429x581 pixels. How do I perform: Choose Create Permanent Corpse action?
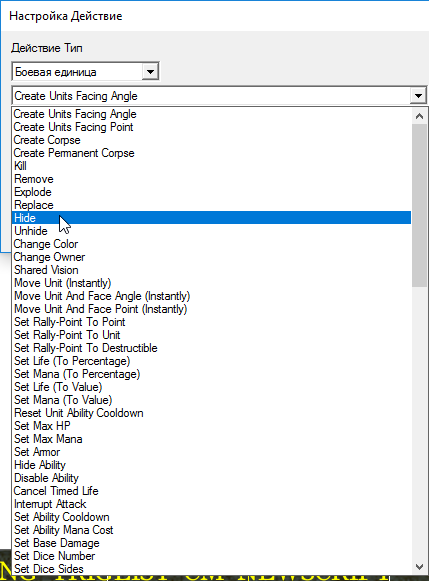212,153
